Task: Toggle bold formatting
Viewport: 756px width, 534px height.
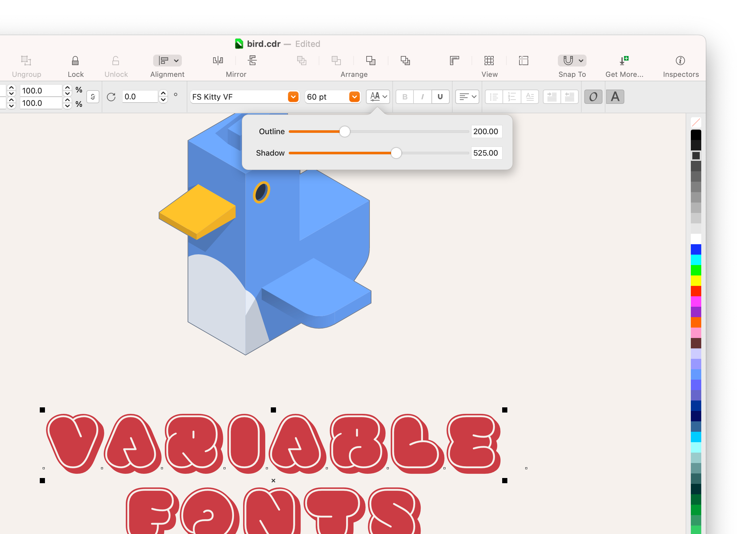Action: click(x=404, y=96)
